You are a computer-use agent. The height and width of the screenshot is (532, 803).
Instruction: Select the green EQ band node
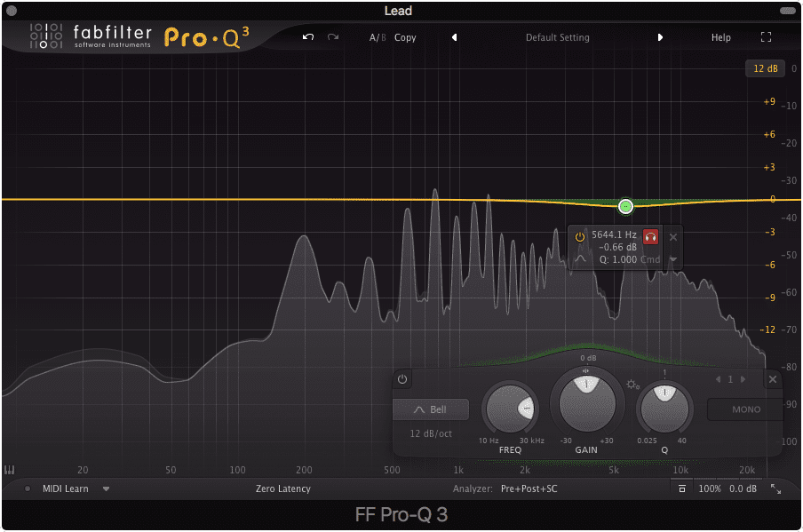[x=625, y=206]
